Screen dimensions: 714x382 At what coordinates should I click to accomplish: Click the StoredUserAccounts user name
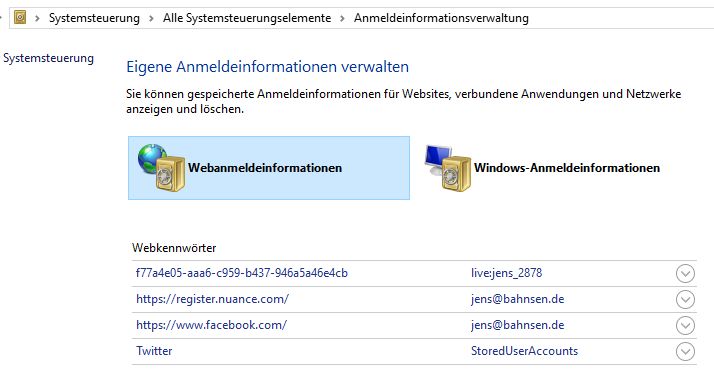[524, 351]
